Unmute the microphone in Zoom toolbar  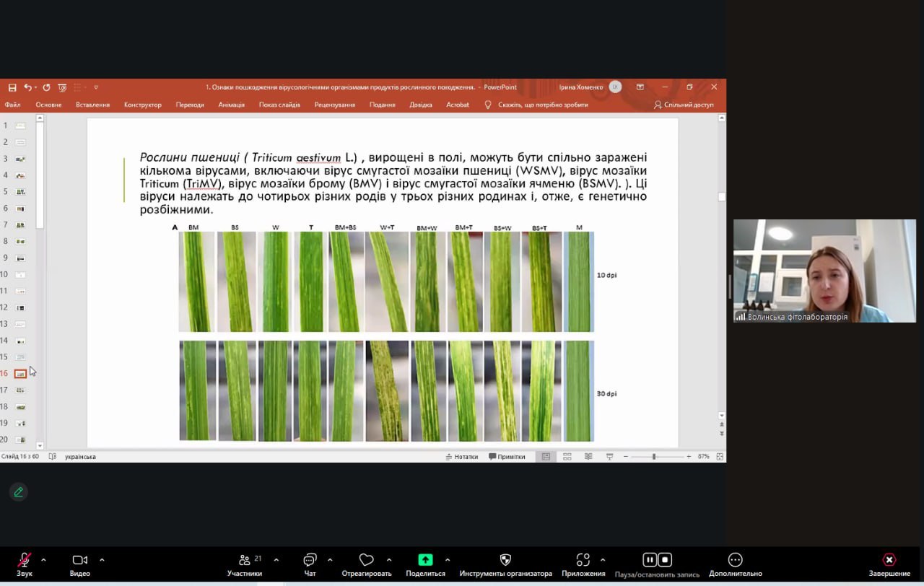tap(24, 561)
